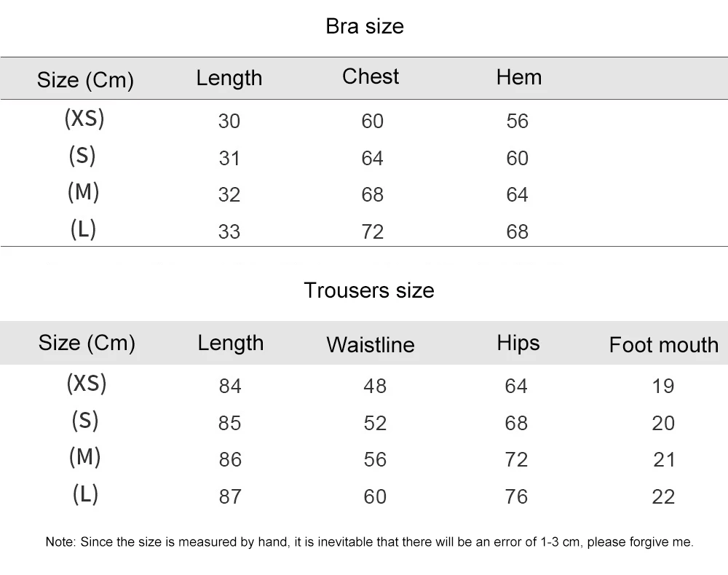728x575 pixels.
Task: Click the Length header in Bra table
Action: 229,78
